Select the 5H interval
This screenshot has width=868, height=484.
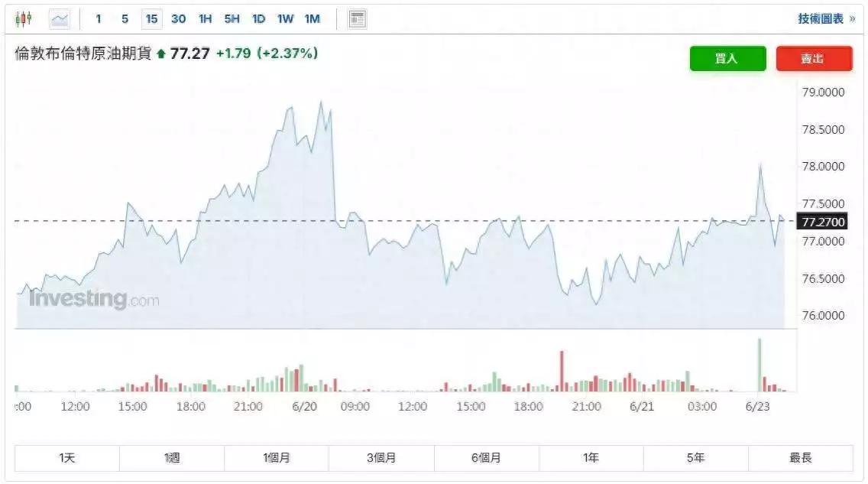point(232,19)
